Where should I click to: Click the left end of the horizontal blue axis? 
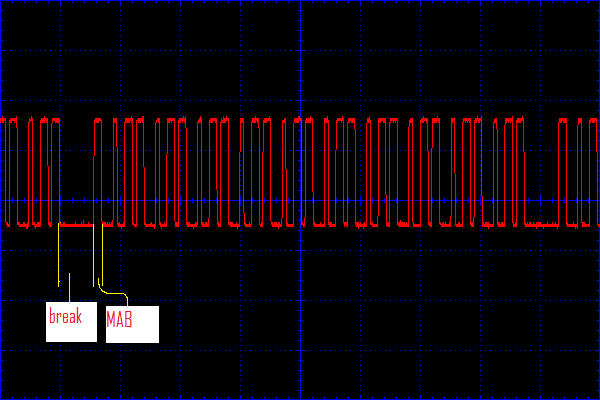3,200
